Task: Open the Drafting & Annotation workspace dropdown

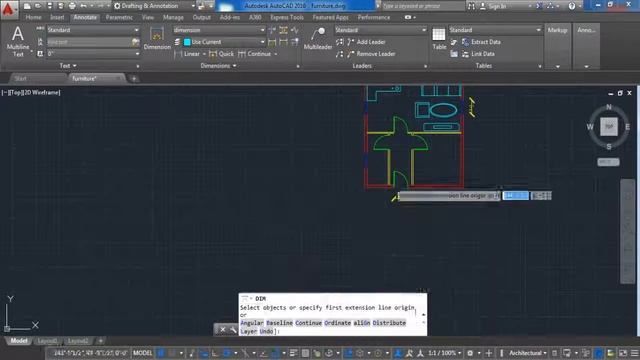Action: click(154, 6)
